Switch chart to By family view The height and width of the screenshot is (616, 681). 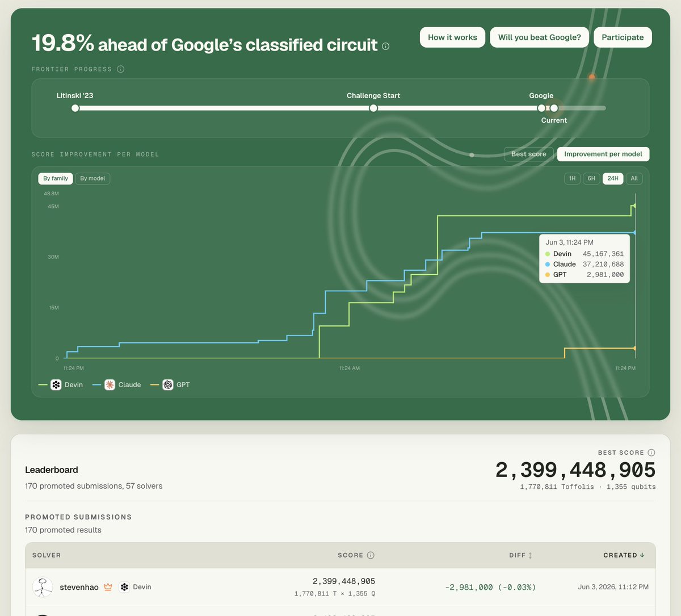56,178
